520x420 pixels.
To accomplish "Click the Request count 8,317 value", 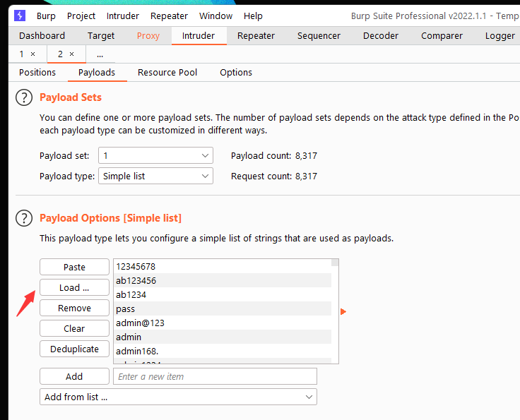I will pos(306,176).
